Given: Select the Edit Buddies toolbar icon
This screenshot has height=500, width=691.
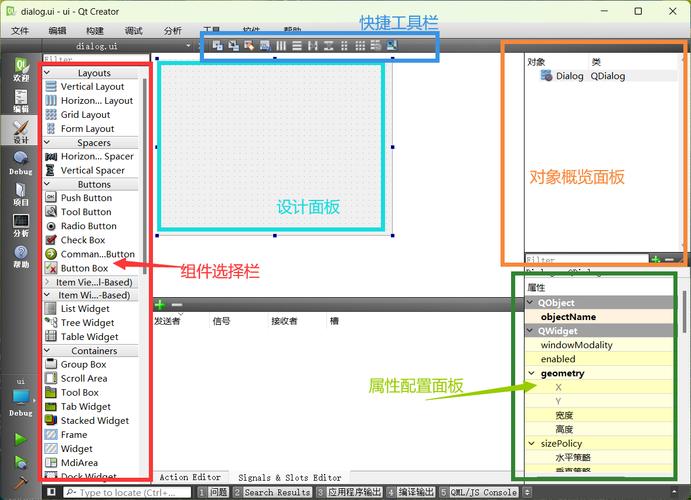Looking at the screenshot, I should pyautogui.click(x=249, y=45).
